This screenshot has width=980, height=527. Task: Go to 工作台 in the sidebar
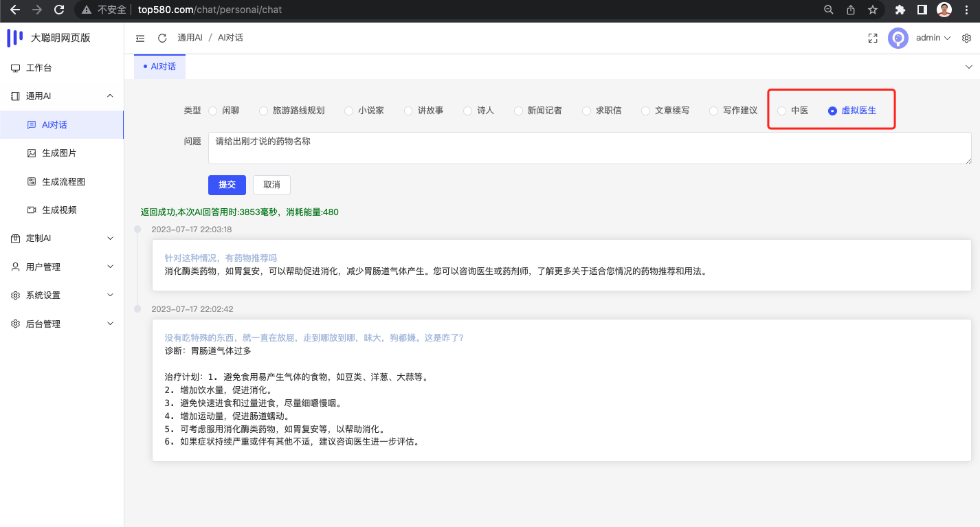(x=38, y=68)
